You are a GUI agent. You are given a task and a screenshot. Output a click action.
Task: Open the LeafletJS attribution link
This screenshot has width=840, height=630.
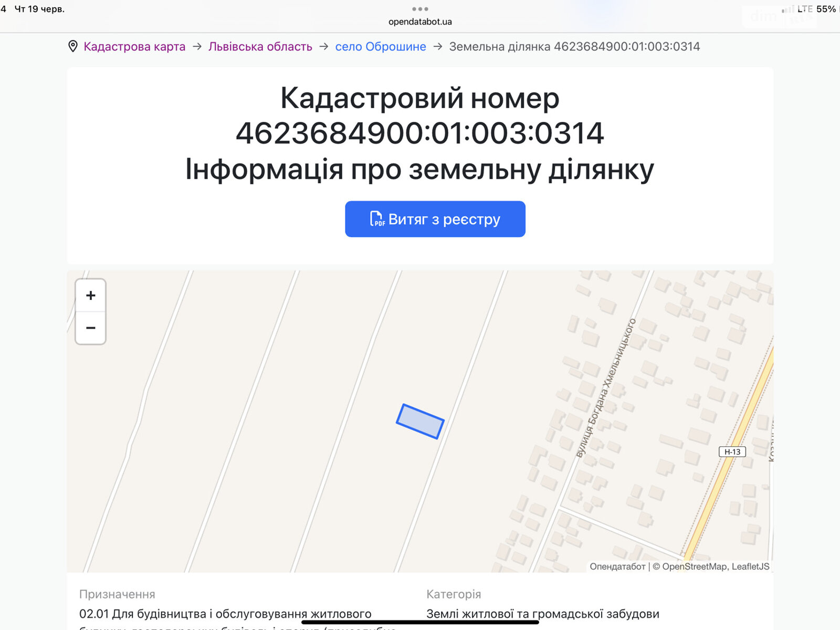click(751, 566)
